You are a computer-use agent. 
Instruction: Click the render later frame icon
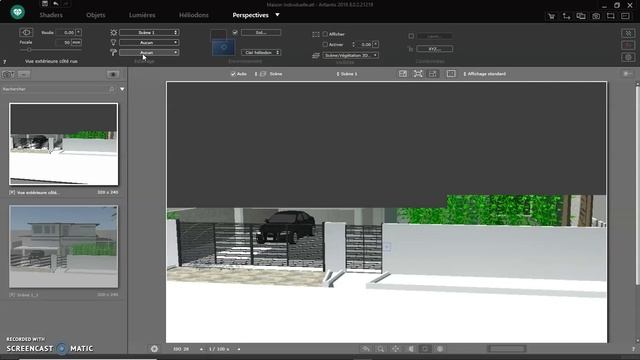[x=611, y=16]
